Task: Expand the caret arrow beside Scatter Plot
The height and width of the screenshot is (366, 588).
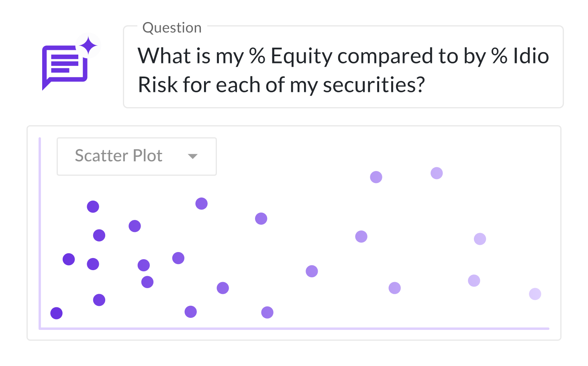Action: [x=193, y=157]
